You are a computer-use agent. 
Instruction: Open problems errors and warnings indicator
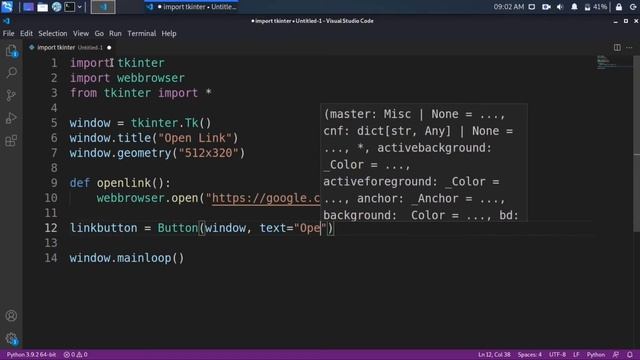(x=76, y=355)
